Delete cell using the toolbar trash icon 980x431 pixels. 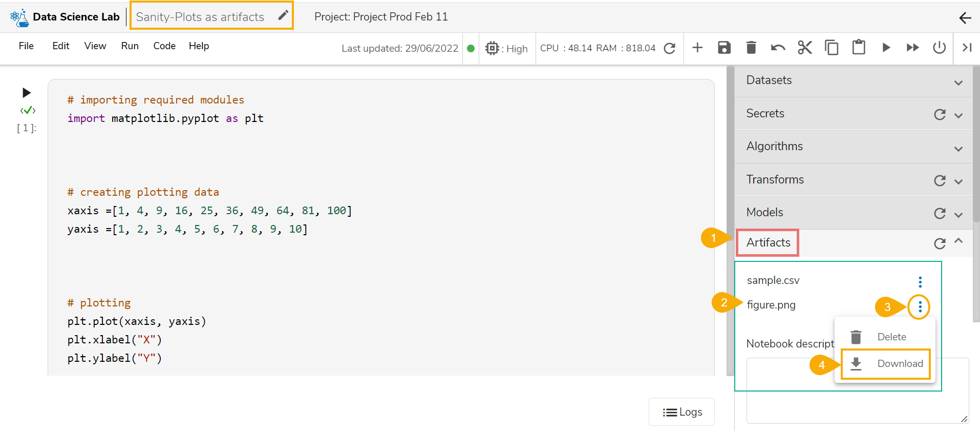pos(751,48)
